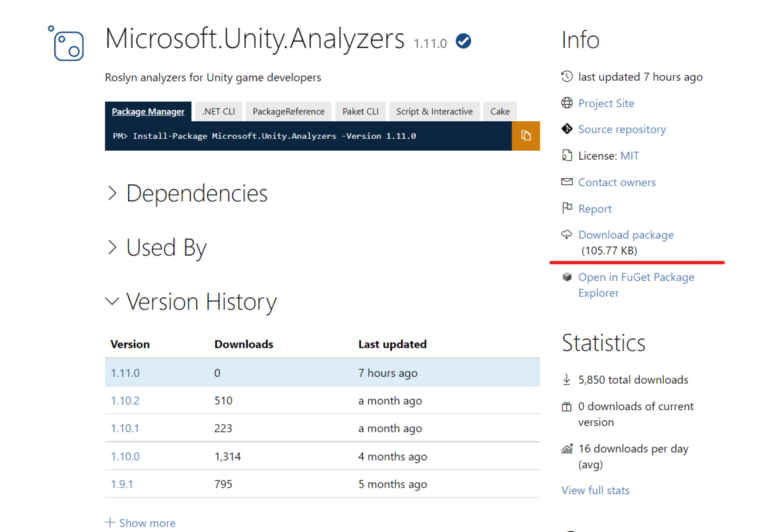Switch to the .NET CLI tab

(x=219, y=111)
